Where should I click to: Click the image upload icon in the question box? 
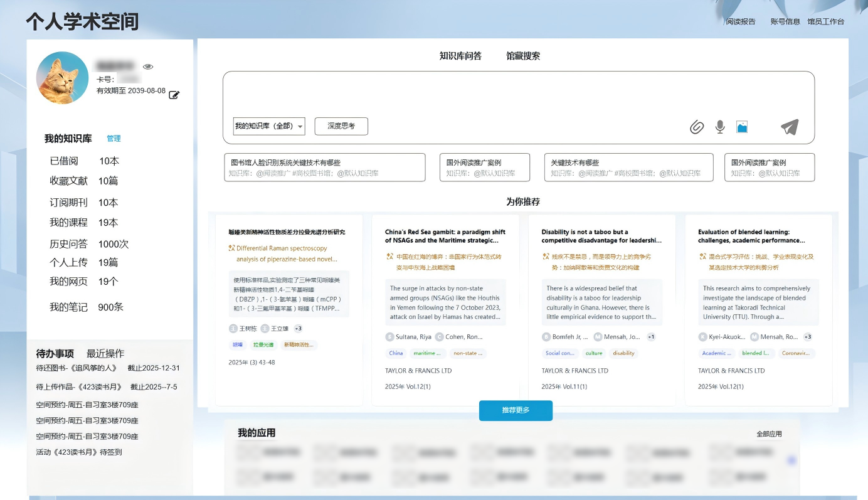point(743,127)
